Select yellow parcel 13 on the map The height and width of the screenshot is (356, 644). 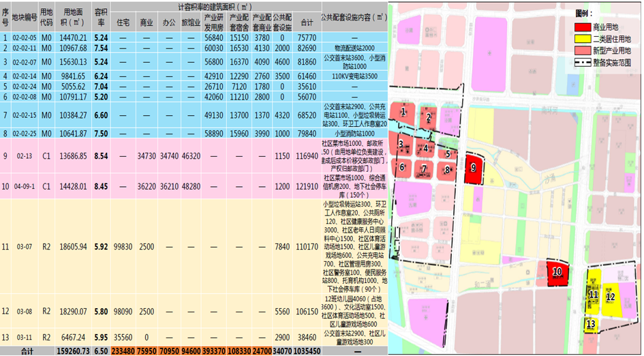[x=591, y=325]
